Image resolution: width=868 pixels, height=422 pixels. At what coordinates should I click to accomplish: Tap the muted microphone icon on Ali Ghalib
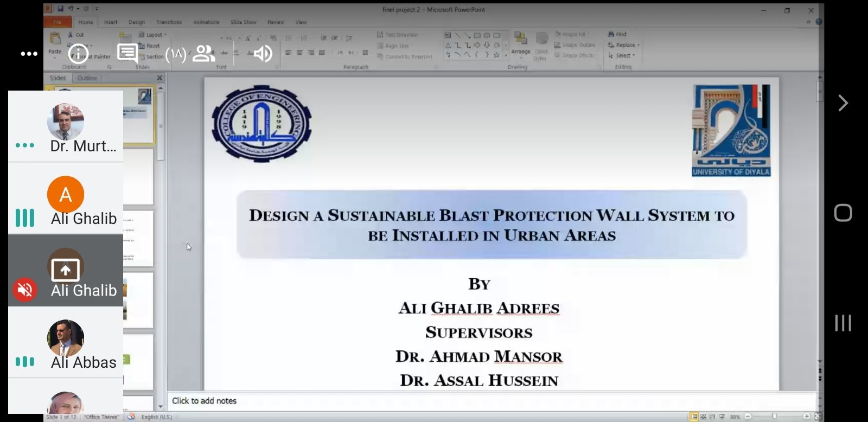point(25,290)
